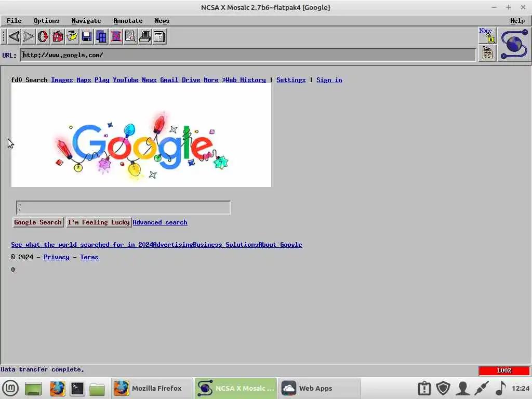Follow the Advanced search link
This screenshot has width=532, height=399.
coord(160,222)
